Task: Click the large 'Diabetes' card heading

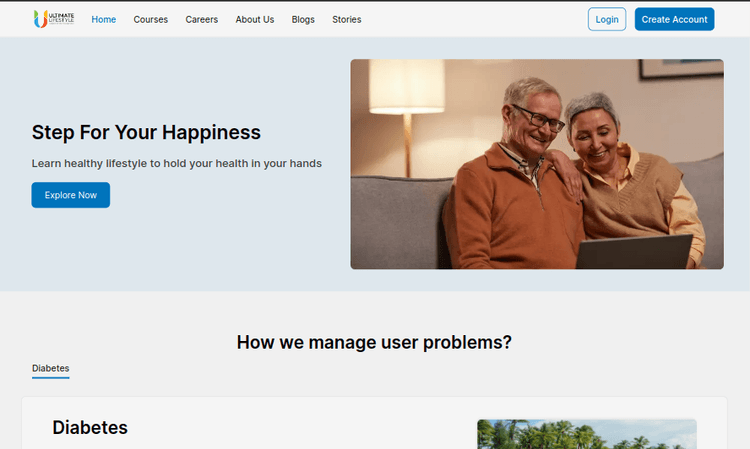Action: (90, 427)
